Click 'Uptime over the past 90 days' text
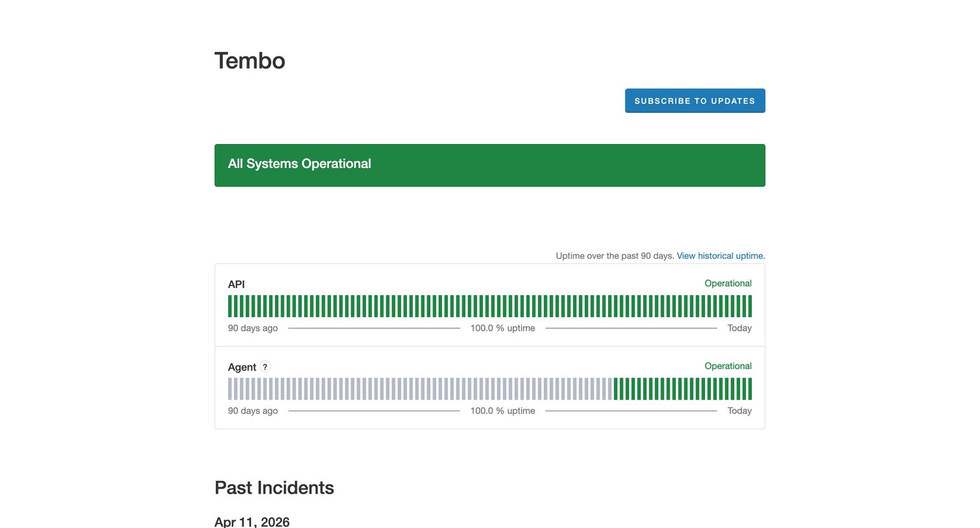980x528 pixels. point(614,256)
